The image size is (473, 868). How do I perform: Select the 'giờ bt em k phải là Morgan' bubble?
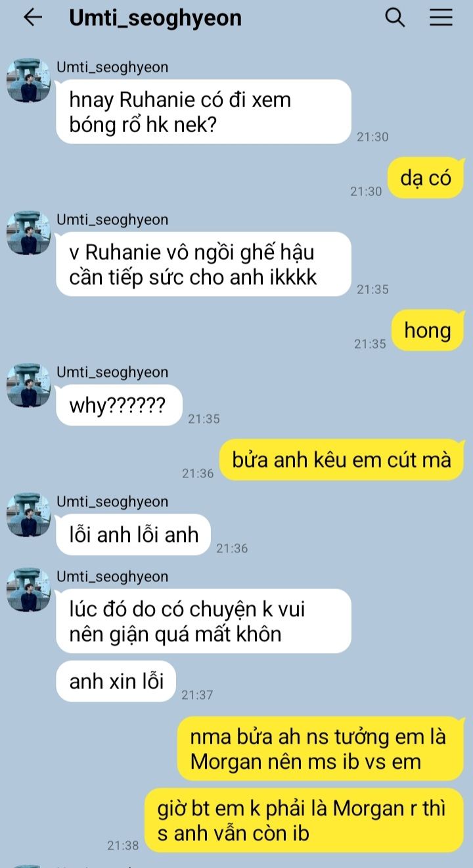coord(304,821)
